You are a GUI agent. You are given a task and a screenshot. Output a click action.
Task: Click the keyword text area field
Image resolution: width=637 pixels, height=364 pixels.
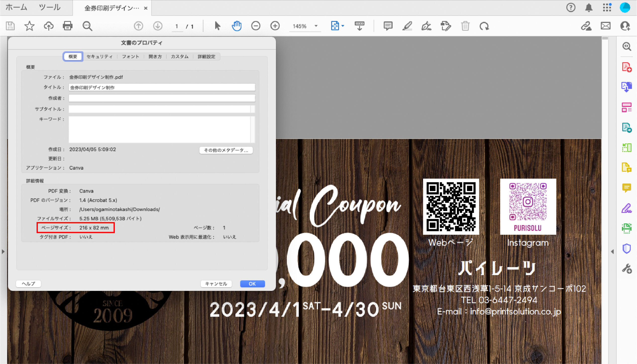161,129
